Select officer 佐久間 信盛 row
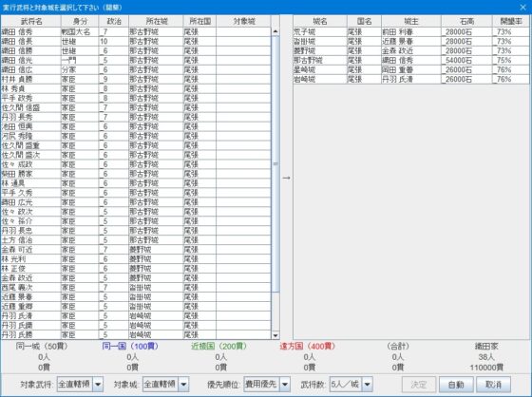 coord(136,108)
